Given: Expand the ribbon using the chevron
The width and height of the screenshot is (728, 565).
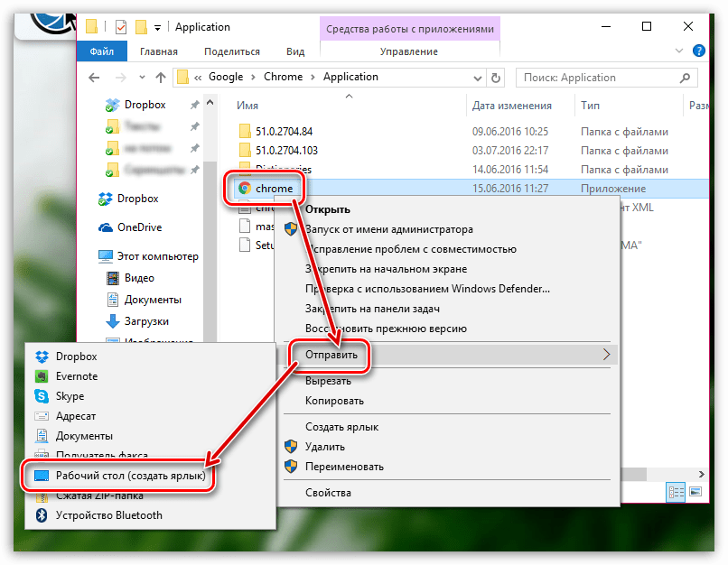Looking at the screenshot, I should tap(681, 52).
